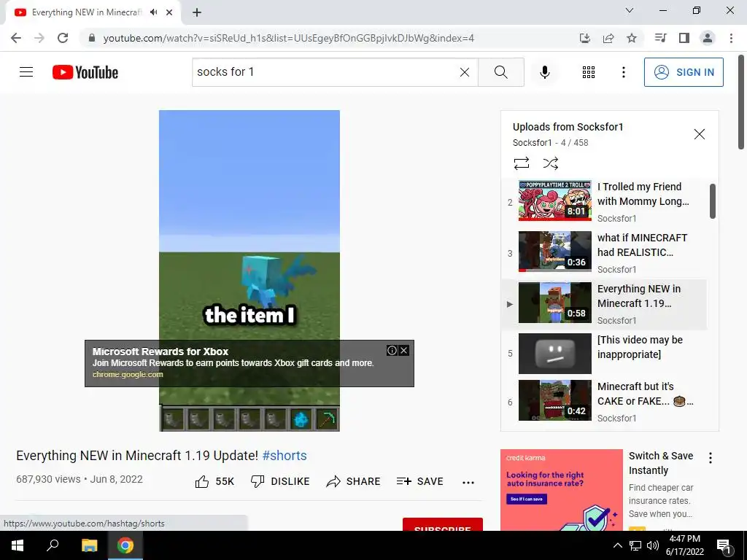Image resolution: width=747 pixels, height=560 pixels.
Task: Close the Uploads from Socksfor1 playlist panel
Action: click(700, 134)
